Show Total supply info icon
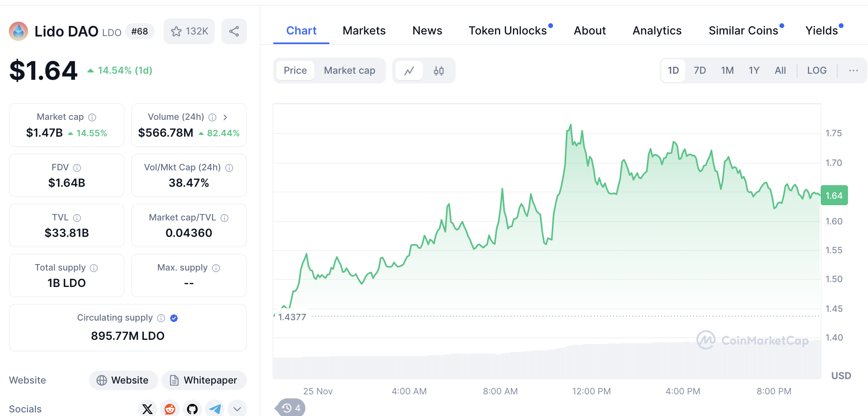The width and height of the screenshot is (868, 416). tap(94, 268)
